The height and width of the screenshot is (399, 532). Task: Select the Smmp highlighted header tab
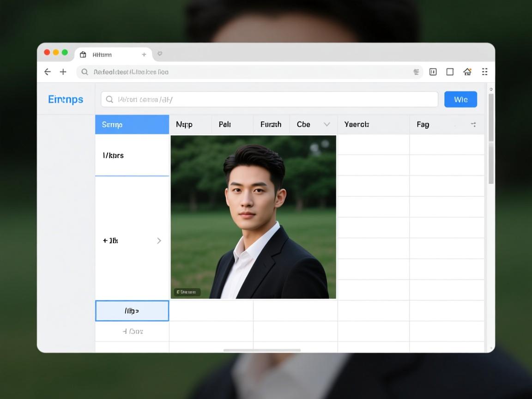(132, 124)
